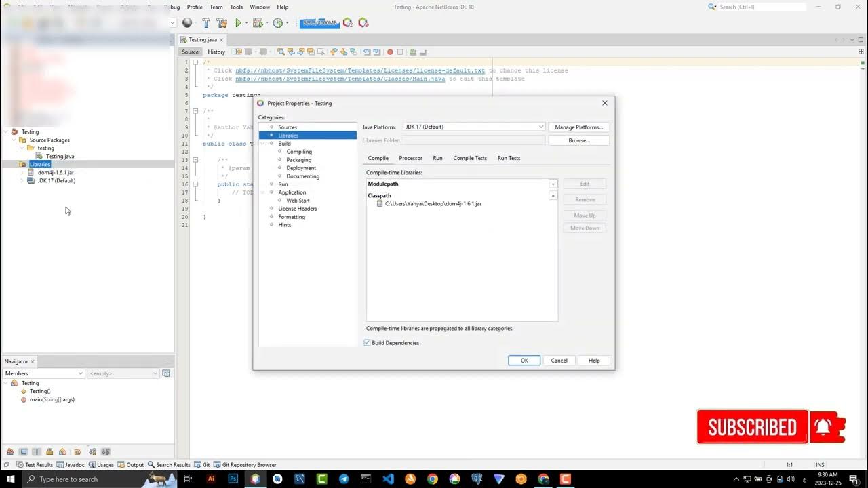
Task: Click the globe browser icon in toolbar
Action: click(187, 23)
